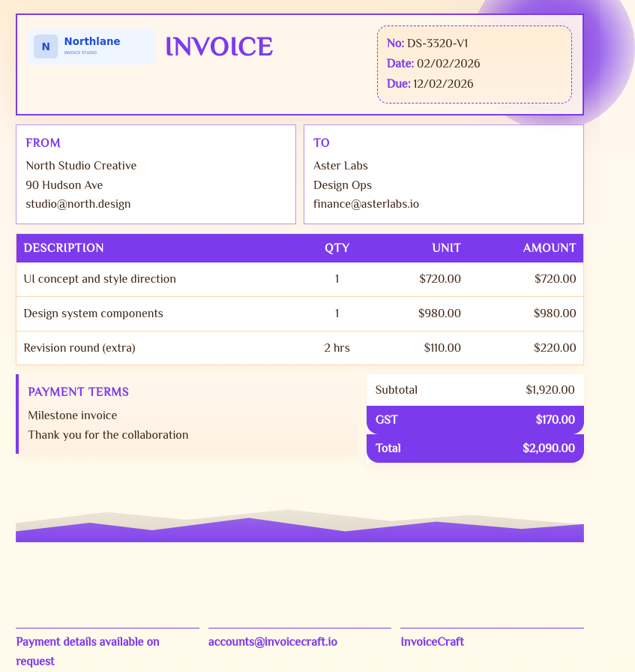Select the Subtotal value $1,920.00
The width and height of the screenshot is (635, 672).
pos(550,389)
